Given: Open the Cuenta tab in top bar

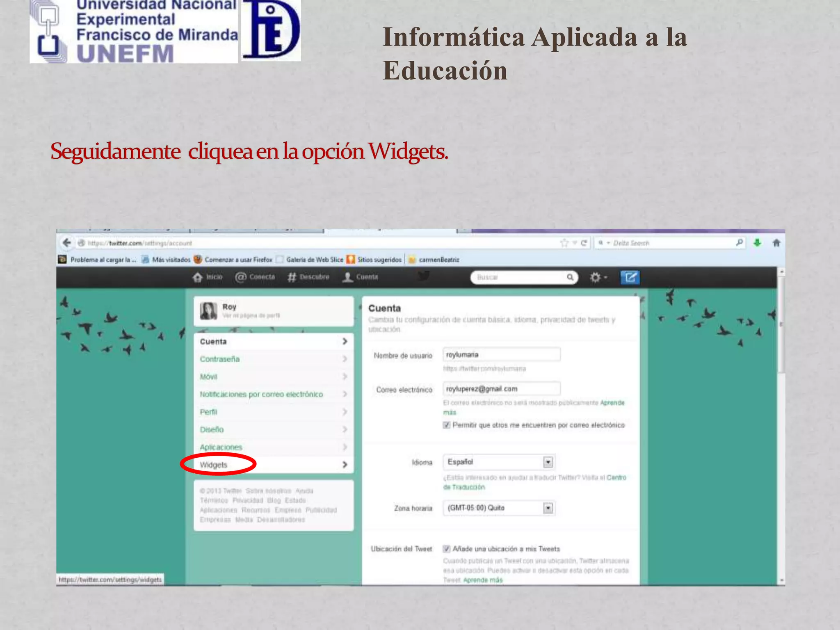Looking at the screenshot, I should pyautogui.click(x=360, y=277).
